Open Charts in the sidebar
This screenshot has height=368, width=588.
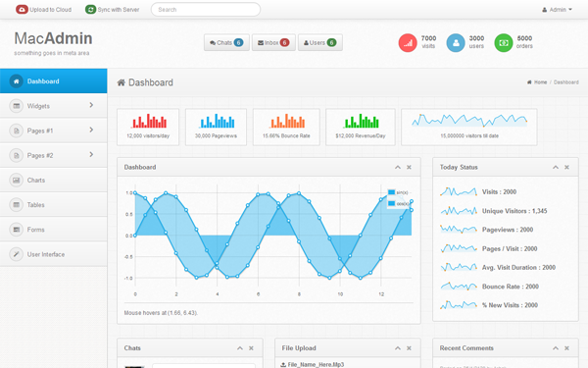coord(53,181)
